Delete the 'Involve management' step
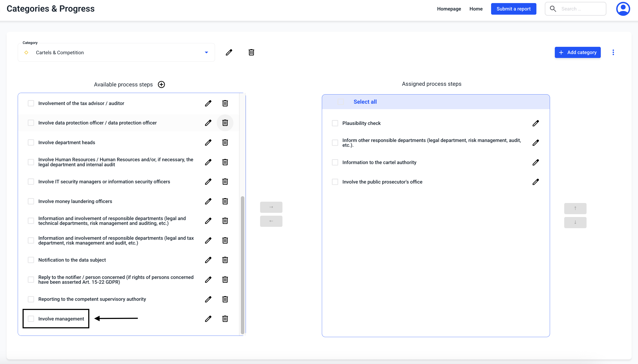 225,319
